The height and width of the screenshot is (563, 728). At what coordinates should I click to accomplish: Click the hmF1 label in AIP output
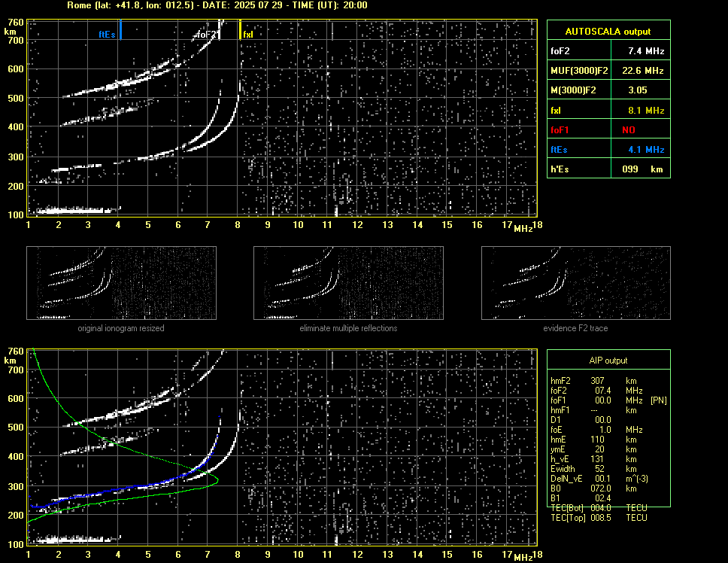560,410
